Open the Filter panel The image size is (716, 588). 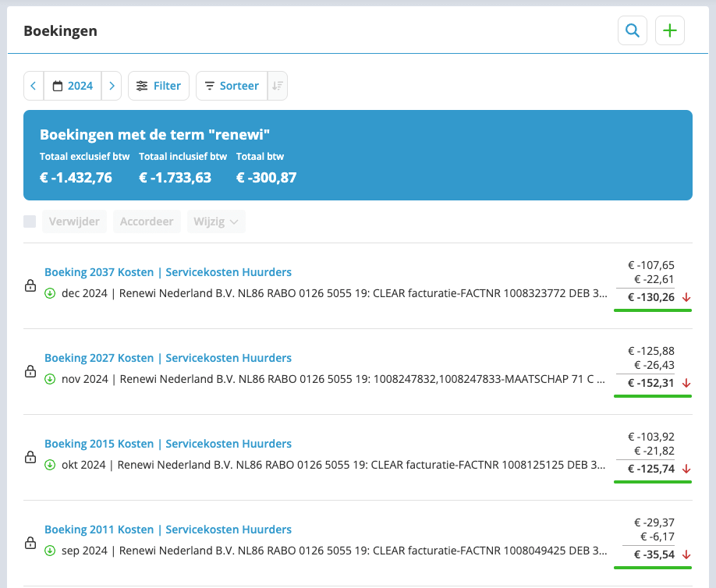(158, 86)
